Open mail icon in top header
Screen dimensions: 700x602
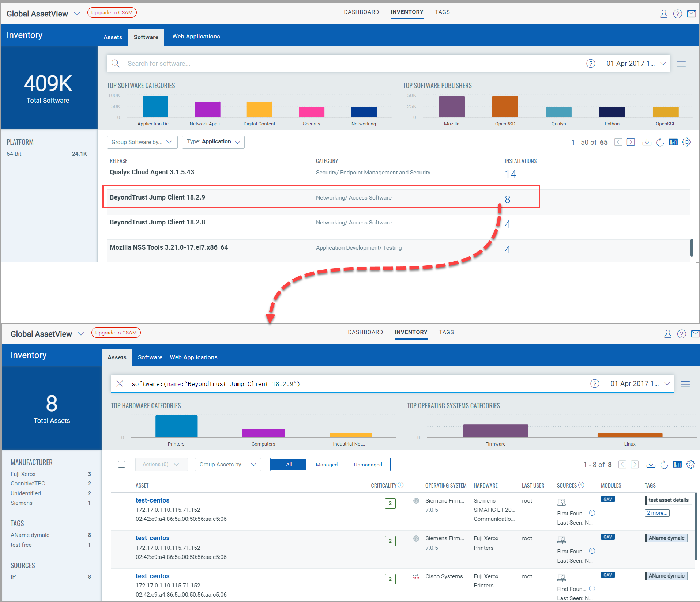(691, 14)
